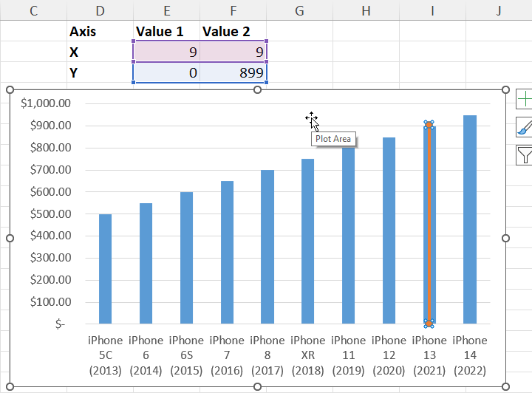The width and height of the screenshot is (532, 393).
Task: Select the X value cell under Value 2
Action: pos(233,52)
